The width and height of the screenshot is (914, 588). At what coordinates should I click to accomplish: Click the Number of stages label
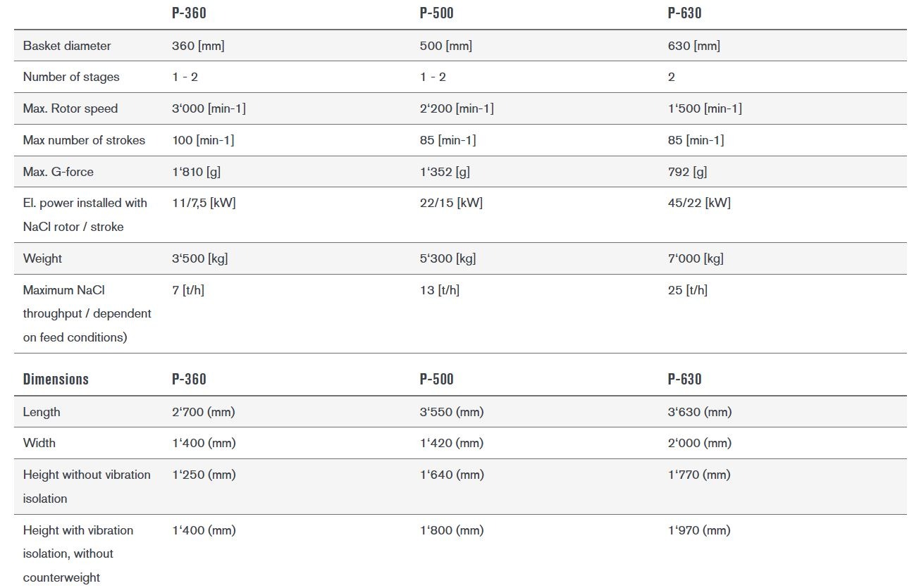[71, 77]
